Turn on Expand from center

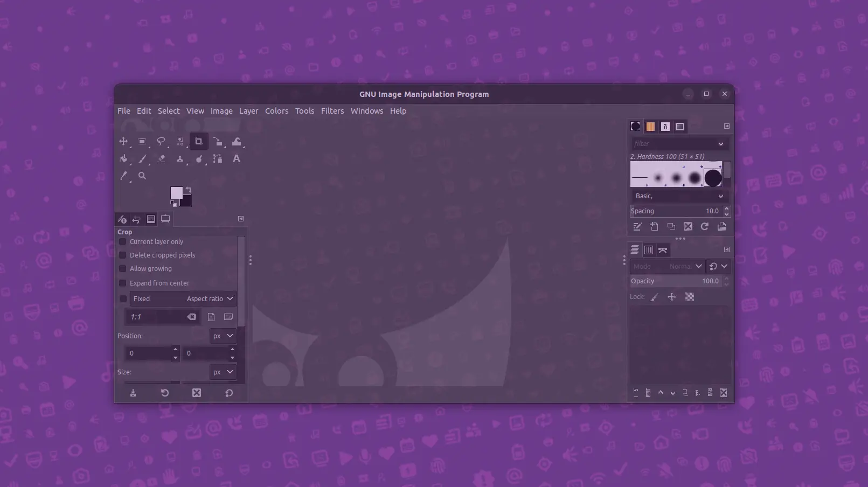tap(122, 283)
